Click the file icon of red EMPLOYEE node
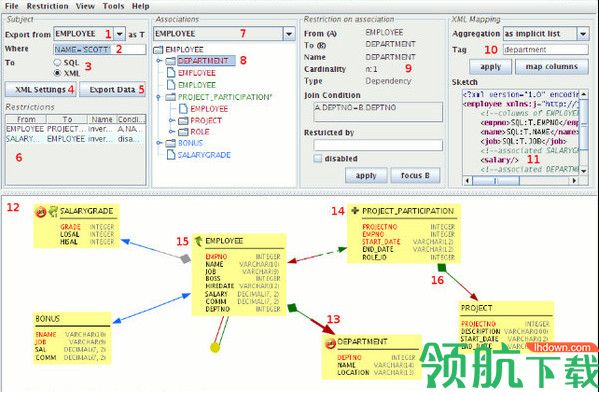 172,73
